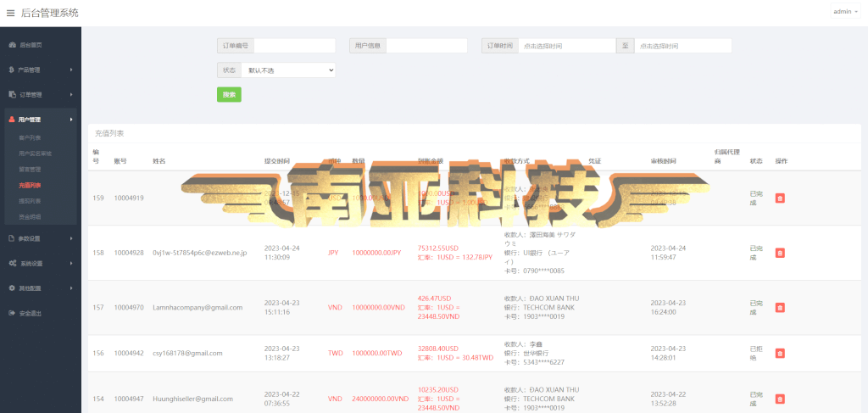Collapse the 用户管理 arrow
The image size is (868, 413).
71,120
